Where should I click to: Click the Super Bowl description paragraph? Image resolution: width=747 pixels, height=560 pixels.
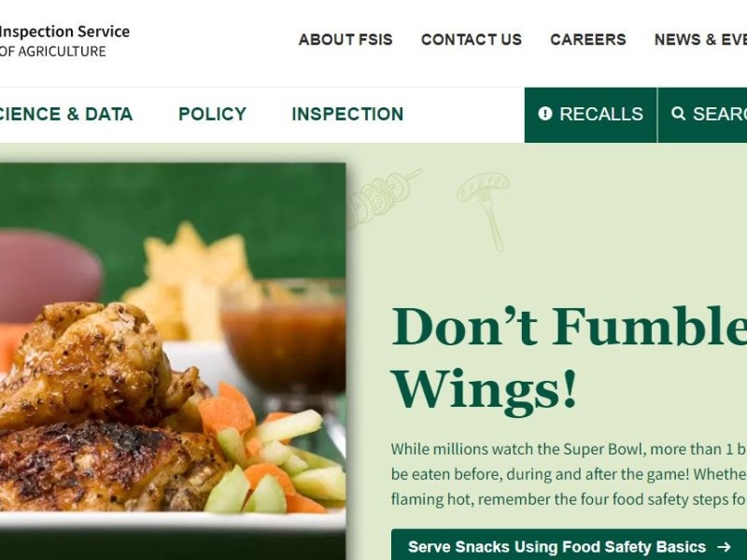[569, 474]
